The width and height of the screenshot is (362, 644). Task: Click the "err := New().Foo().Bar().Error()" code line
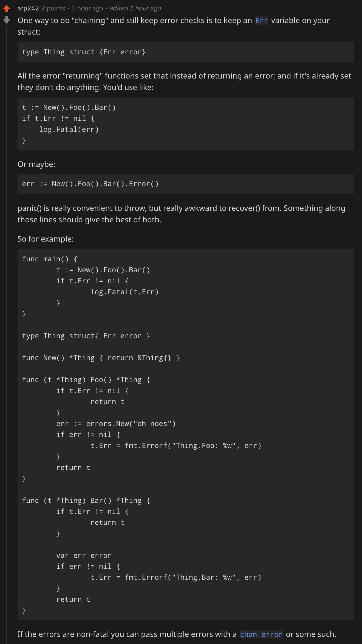click(x=90, y=184)
